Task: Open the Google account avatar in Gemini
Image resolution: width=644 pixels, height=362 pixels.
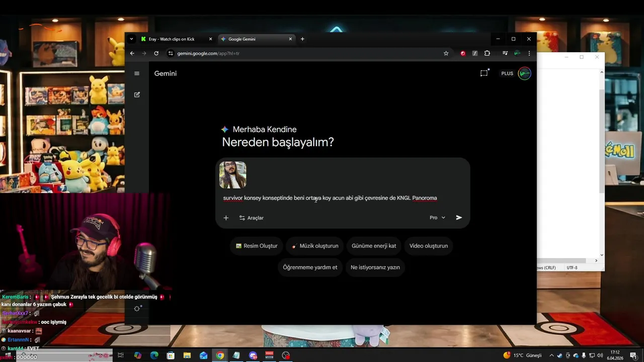Action: pyautogui.click(x=524, y=73)
